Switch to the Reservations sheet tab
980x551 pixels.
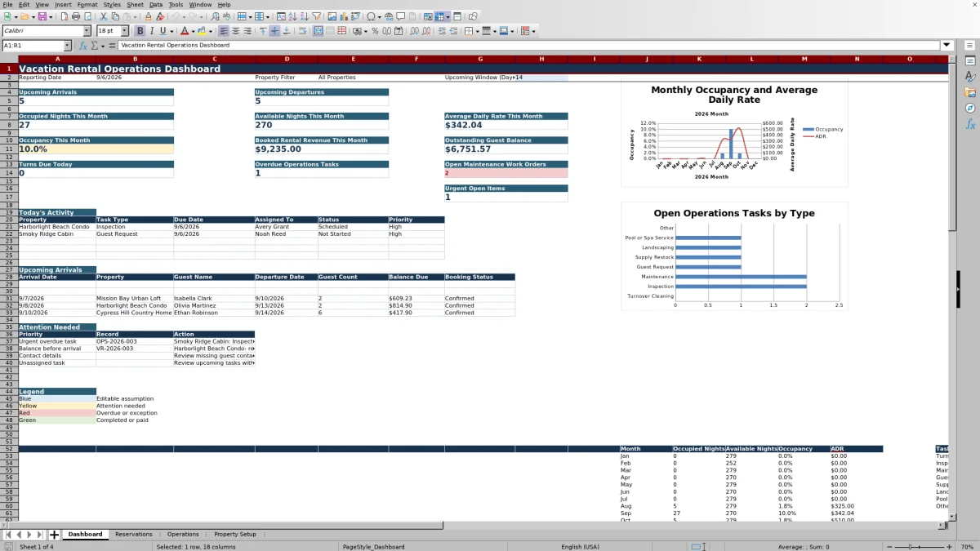[x=134, y=535]
